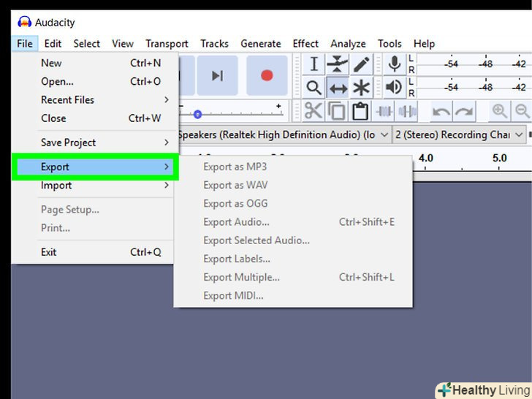Viewport: 532px width, 399px height.
Task: Open the Tools menu
Action: pos(389,44)
